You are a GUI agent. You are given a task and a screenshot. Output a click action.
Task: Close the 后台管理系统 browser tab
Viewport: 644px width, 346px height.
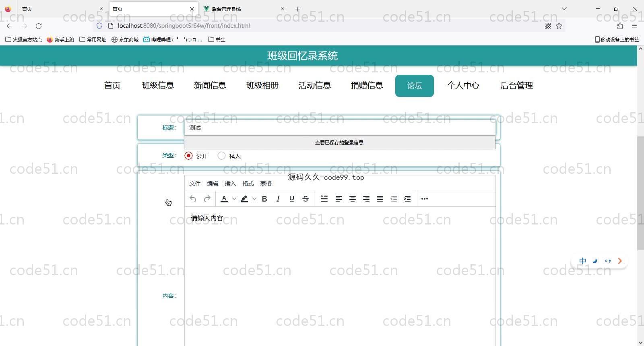pyautogui.click(x=283, y=9)
